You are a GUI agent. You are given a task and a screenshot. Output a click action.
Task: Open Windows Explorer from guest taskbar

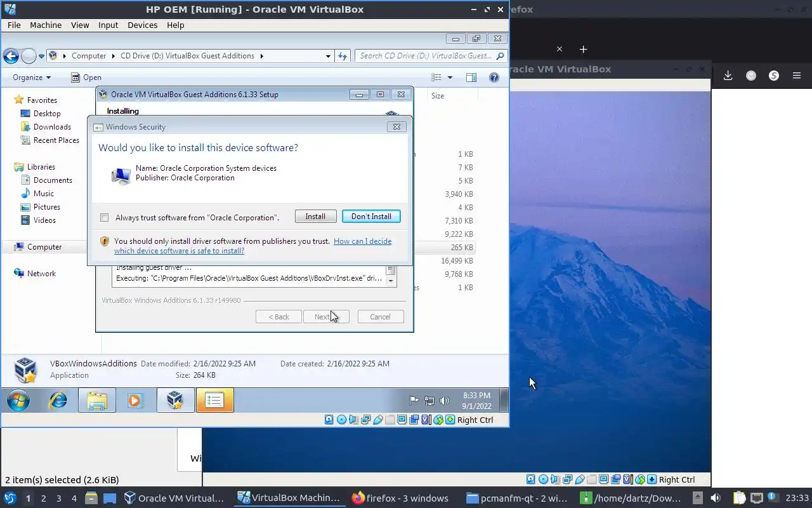[97, 401]
